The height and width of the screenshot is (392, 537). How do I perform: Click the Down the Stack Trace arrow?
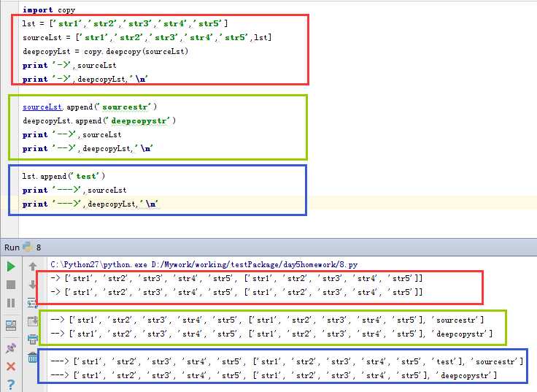33,285
